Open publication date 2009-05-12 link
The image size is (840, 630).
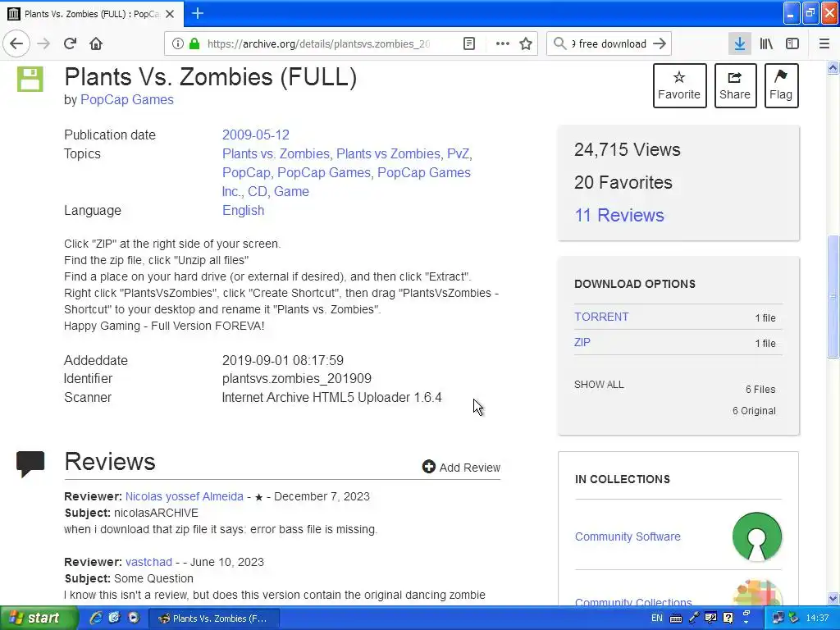tap(256, 135)
